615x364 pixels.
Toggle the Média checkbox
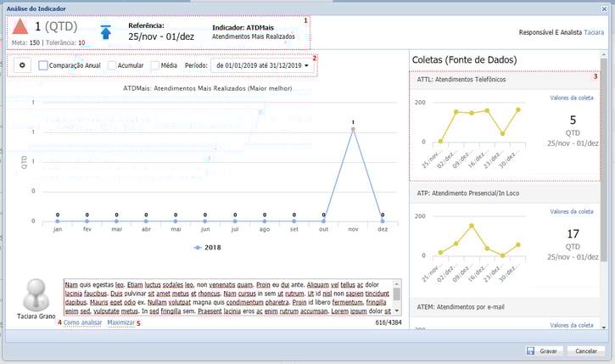(155, 65)
